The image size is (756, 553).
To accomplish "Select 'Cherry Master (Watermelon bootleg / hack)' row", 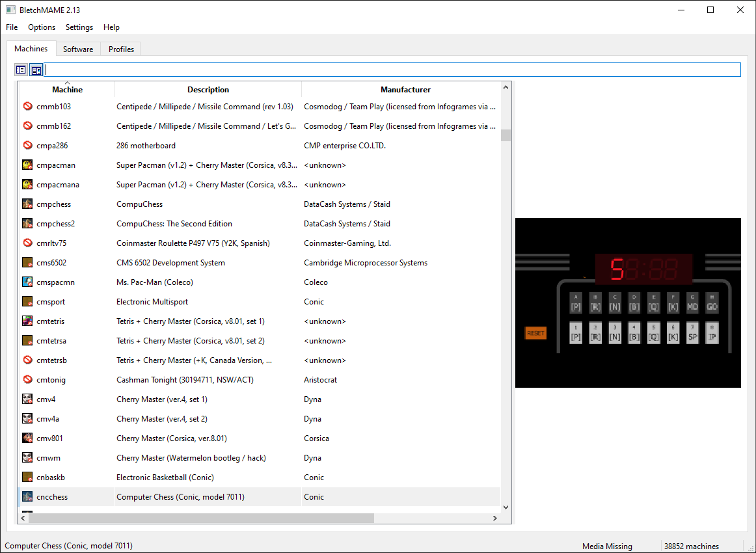I will 260,458.
